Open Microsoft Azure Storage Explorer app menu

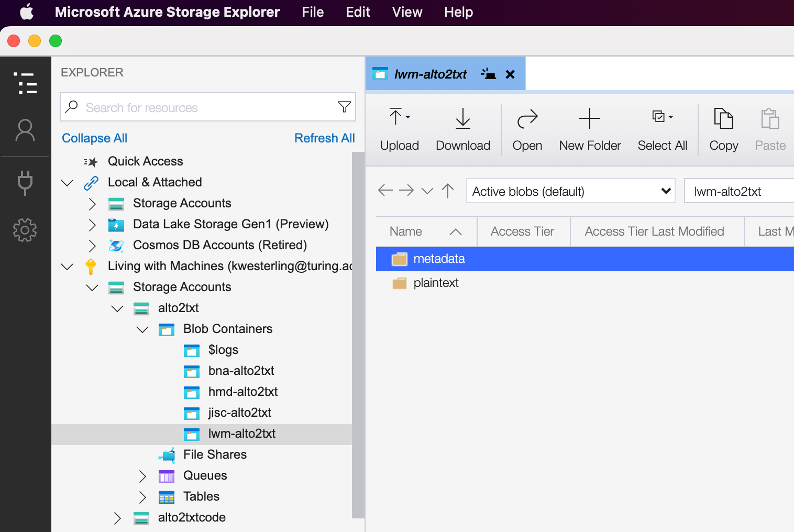tap(167, 12)
